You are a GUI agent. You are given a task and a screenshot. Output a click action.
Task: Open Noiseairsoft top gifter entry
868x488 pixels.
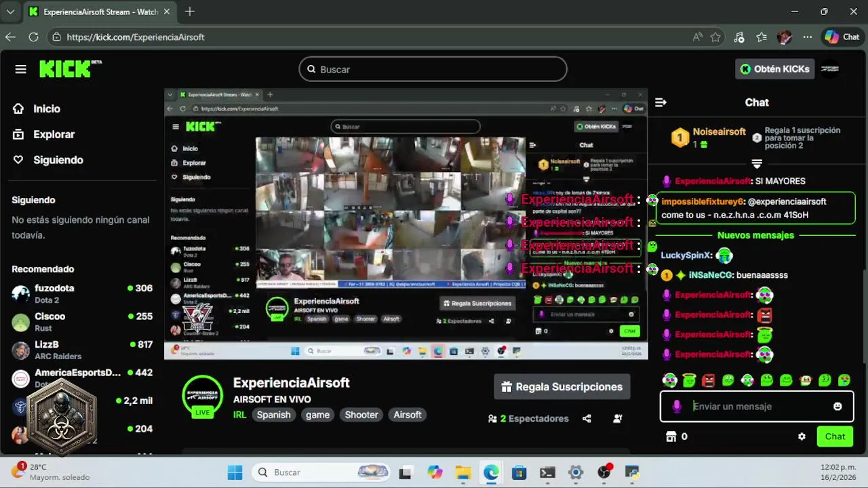[709, 137]
